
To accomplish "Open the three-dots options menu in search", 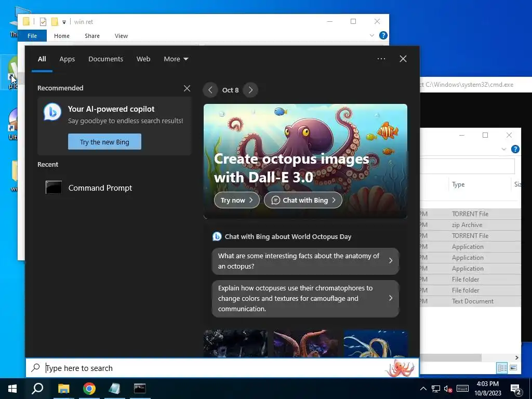I will 381,59.
